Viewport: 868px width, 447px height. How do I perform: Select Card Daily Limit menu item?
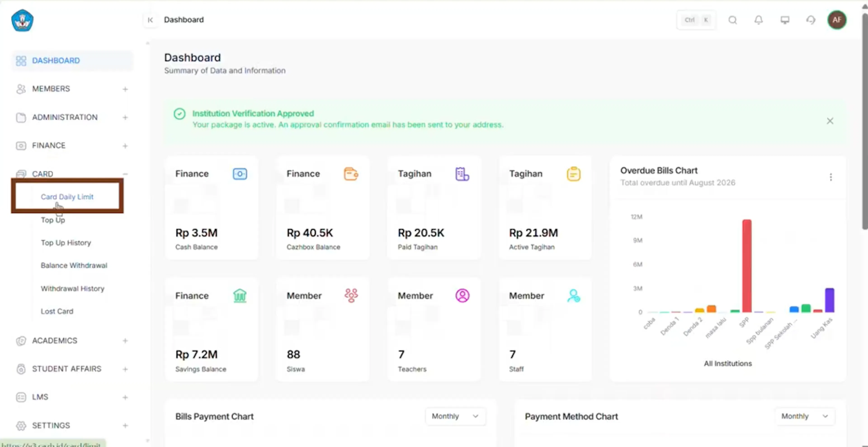(67, 197)
